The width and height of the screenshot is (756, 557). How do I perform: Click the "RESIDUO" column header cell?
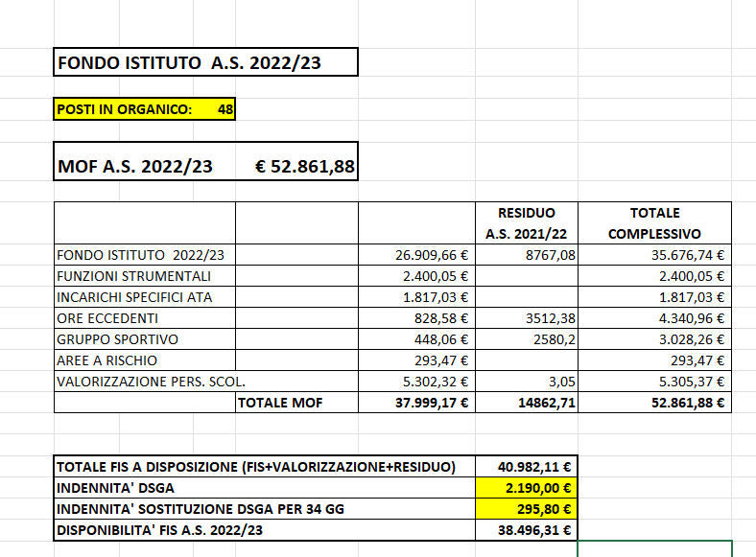(526, 213)
